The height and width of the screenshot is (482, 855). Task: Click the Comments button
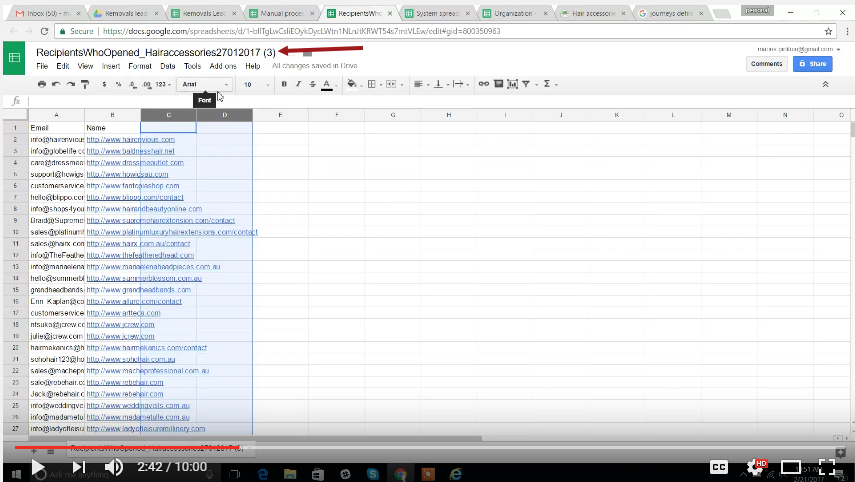click(766, 63)
